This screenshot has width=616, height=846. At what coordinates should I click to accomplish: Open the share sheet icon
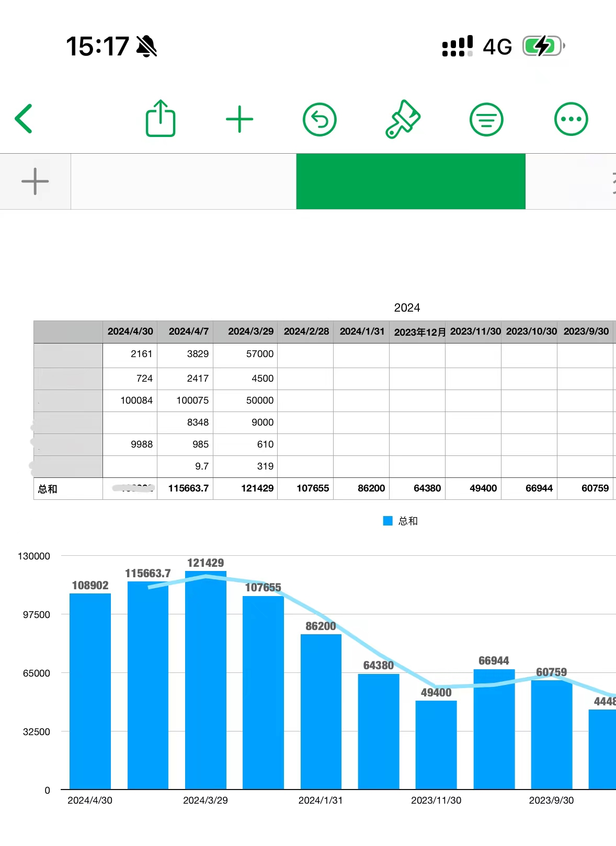(x=160, y=119)
